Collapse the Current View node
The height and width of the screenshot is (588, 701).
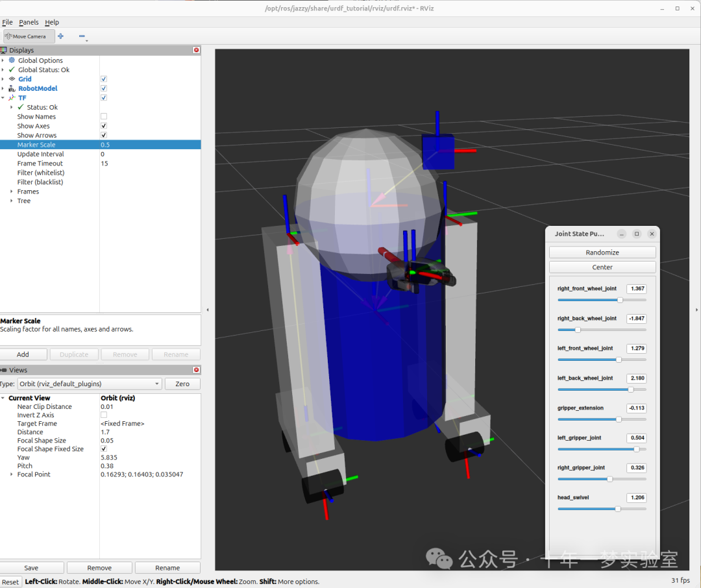click(x=3, y=398)
